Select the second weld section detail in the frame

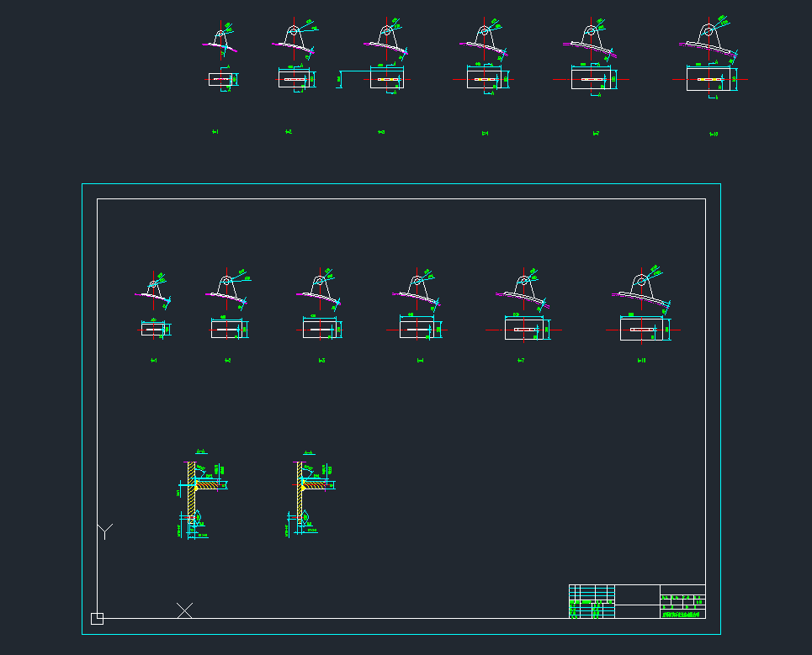(310, 499)
